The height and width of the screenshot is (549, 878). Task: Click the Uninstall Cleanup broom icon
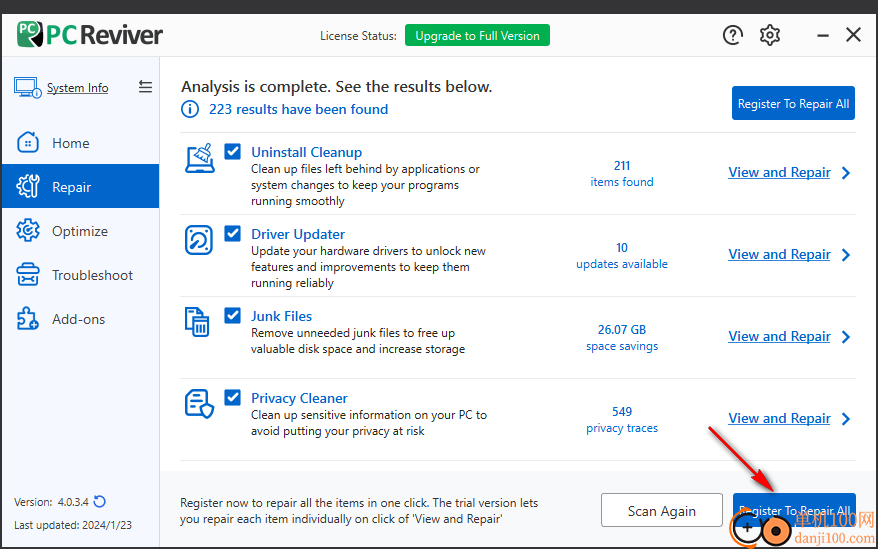coord(200,158)
